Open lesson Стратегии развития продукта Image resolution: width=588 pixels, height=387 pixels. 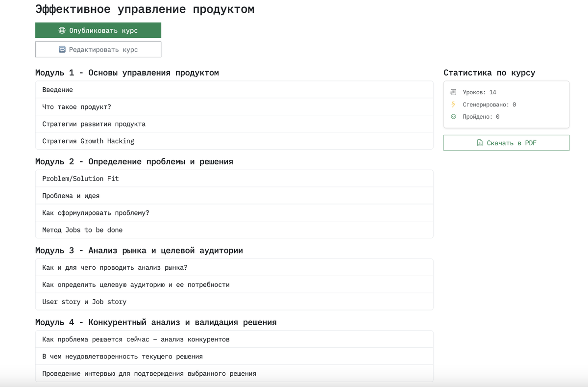tap(234, 124)
